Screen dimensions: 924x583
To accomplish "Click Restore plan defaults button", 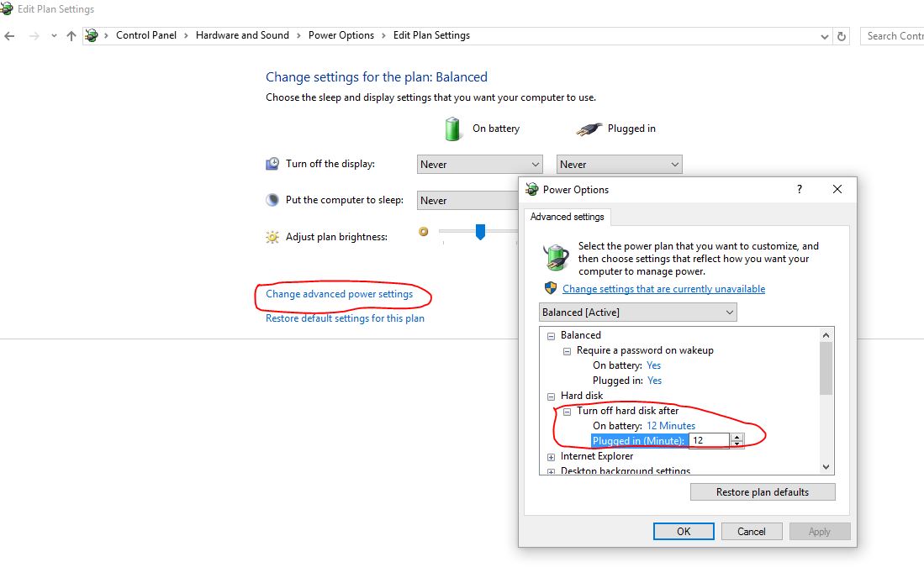I will pyautogui.click(x=763, y=492).
